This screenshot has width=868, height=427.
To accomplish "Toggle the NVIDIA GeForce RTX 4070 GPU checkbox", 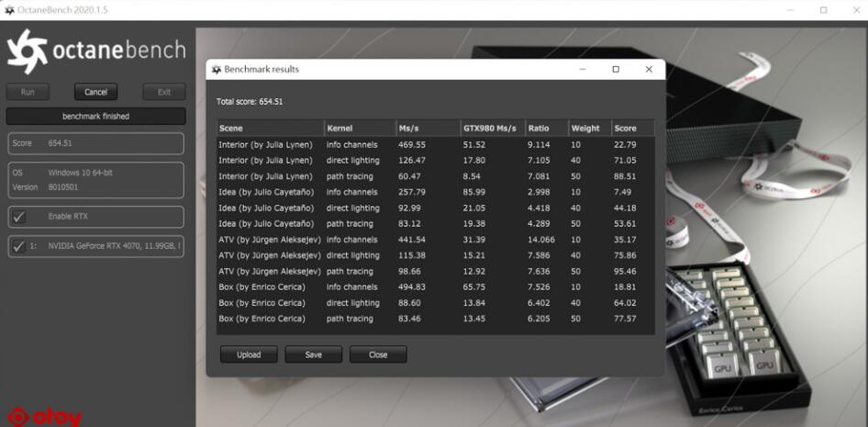I will 19,246.
